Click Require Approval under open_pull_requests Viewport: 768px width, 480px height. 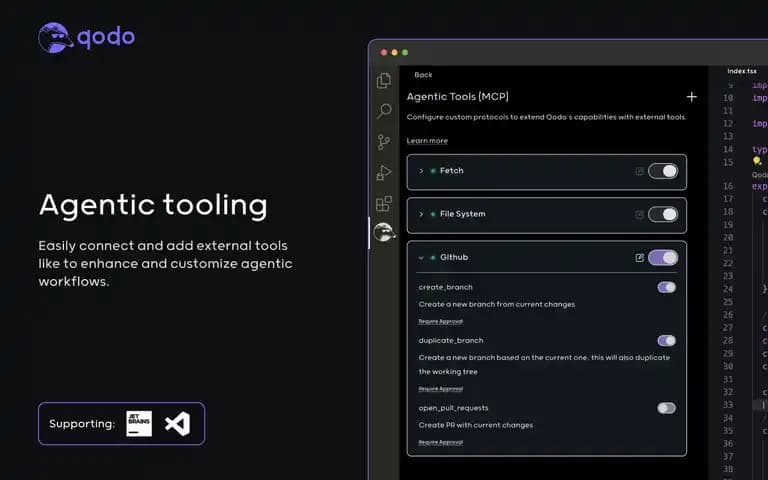point(440,442)
